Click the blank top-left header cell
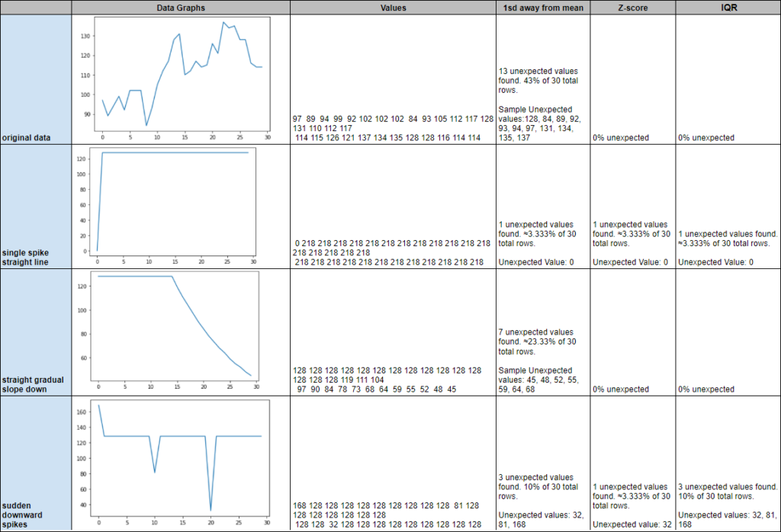This screenshot has width=781, height=532. pos(36,8)
